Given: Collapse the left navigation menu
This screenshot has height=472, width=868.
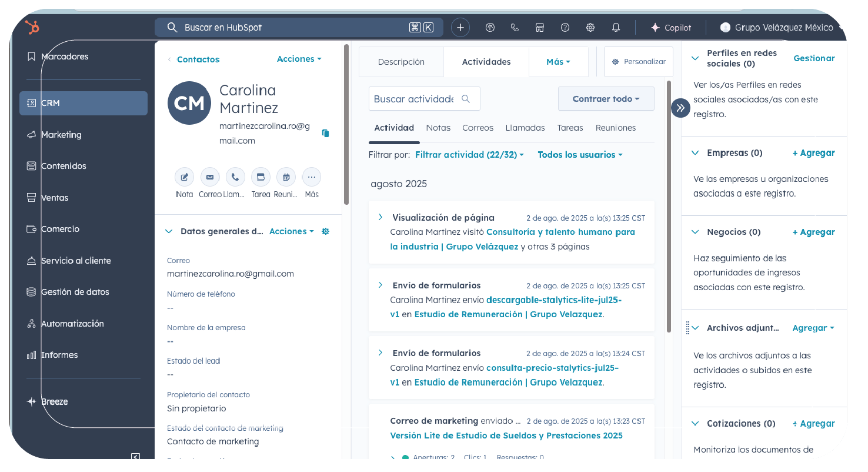Looking at the screenshot, I should click(x=135, y=456).
